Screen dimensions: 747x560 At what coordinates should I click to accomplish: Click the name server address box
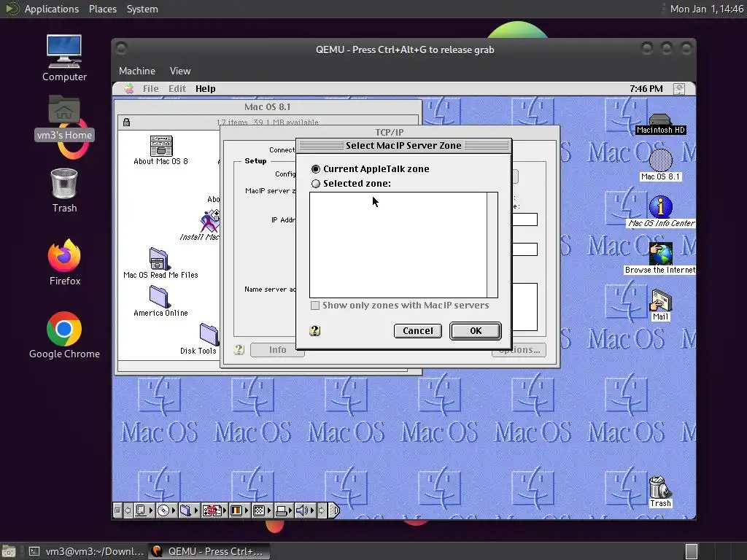point(525,307)
